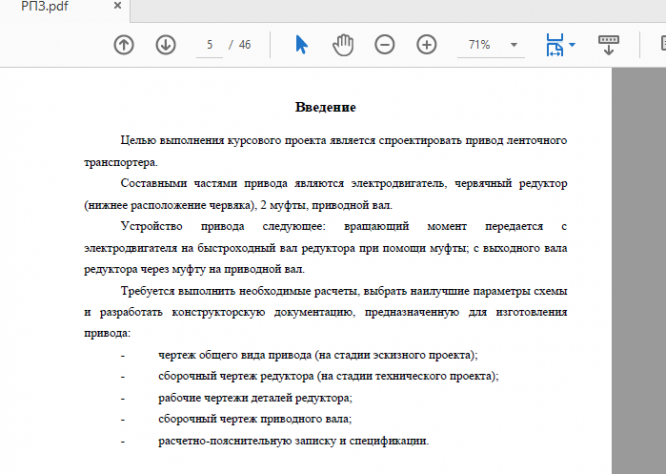
Task: Click the current page number field showing 5
Action: (209, 45)
